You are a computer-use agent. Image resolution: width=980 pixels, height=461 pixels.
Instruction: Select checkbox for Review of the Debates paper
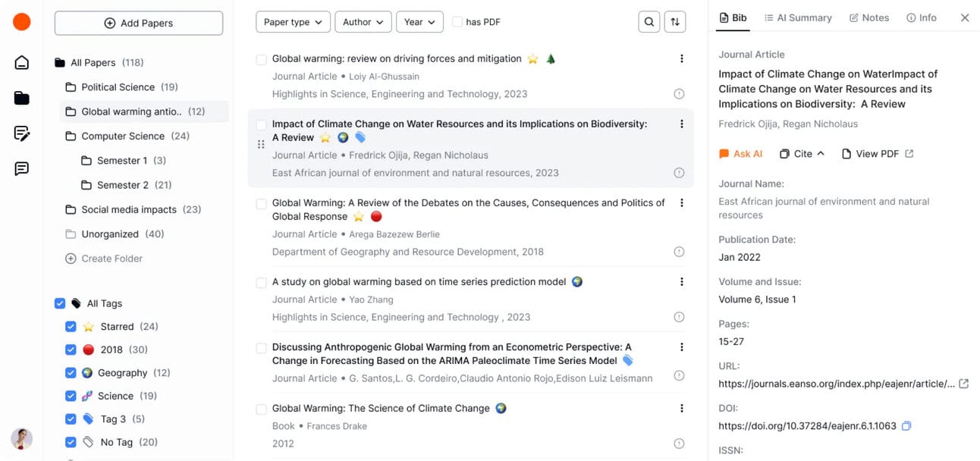coord(261,203)
